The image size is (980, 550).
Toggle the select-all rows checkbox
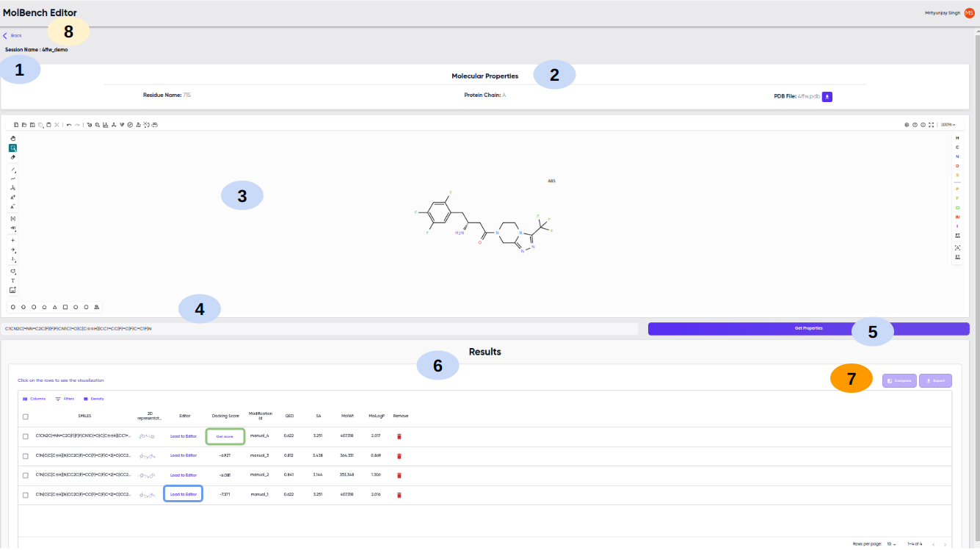point(26,416)
